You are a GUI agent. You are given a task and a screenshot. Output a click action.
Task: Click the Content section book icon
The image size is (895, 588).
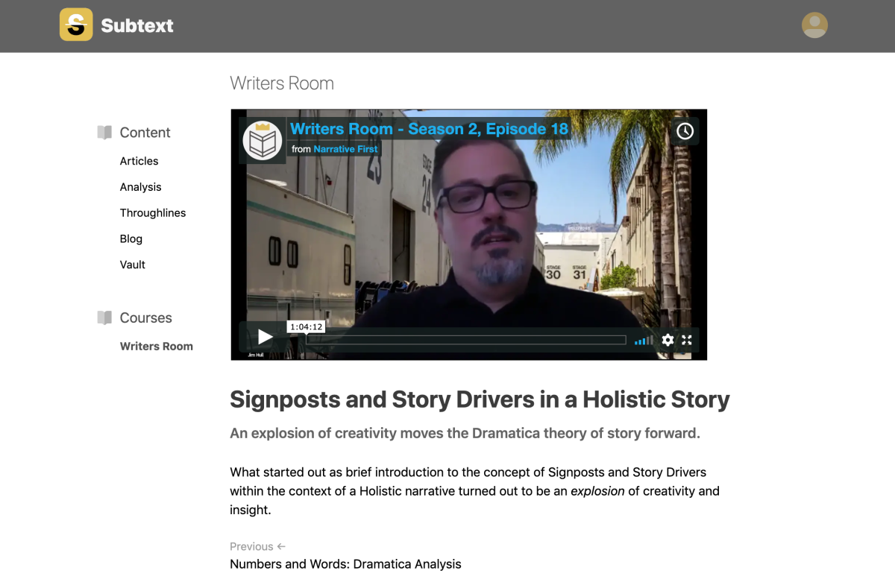point(104,133)
